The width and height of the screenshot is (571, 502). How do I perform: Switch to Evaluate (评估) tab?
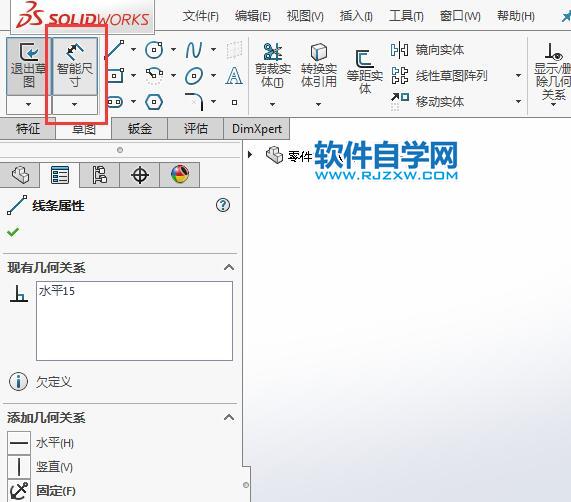pos(196,129)
